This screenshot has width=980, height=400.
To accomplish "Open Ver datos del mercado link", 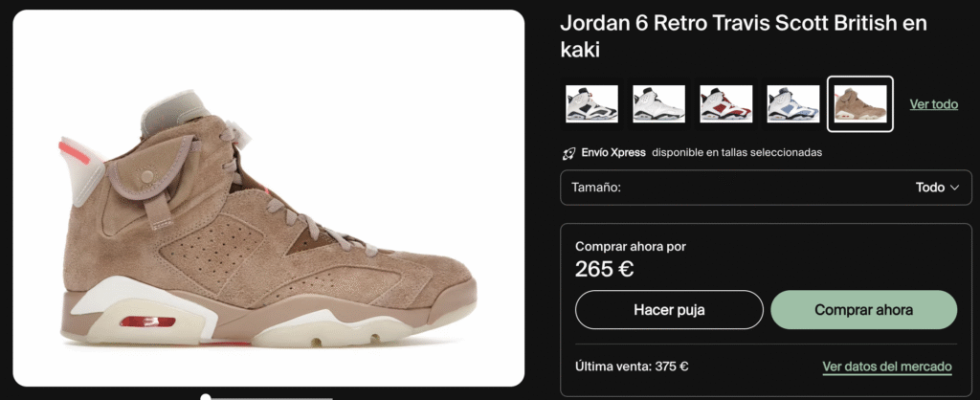I will coord(887,367).
